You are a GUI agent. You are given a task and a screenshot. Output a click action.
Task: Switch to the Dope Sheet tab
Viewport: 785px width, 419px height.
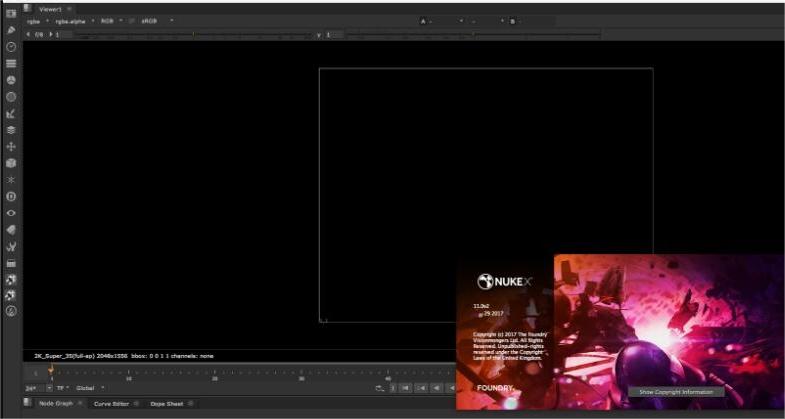[166, 404]
